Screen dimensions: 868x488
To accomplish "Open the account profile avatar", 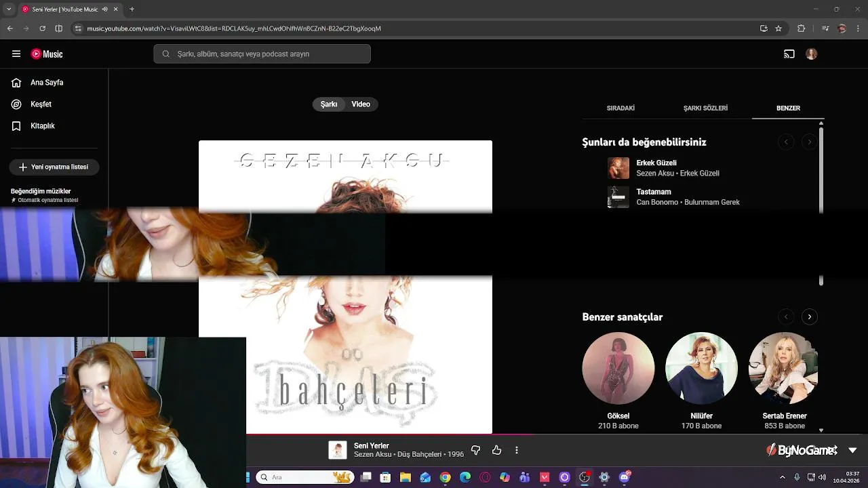I will pos(812,54).
